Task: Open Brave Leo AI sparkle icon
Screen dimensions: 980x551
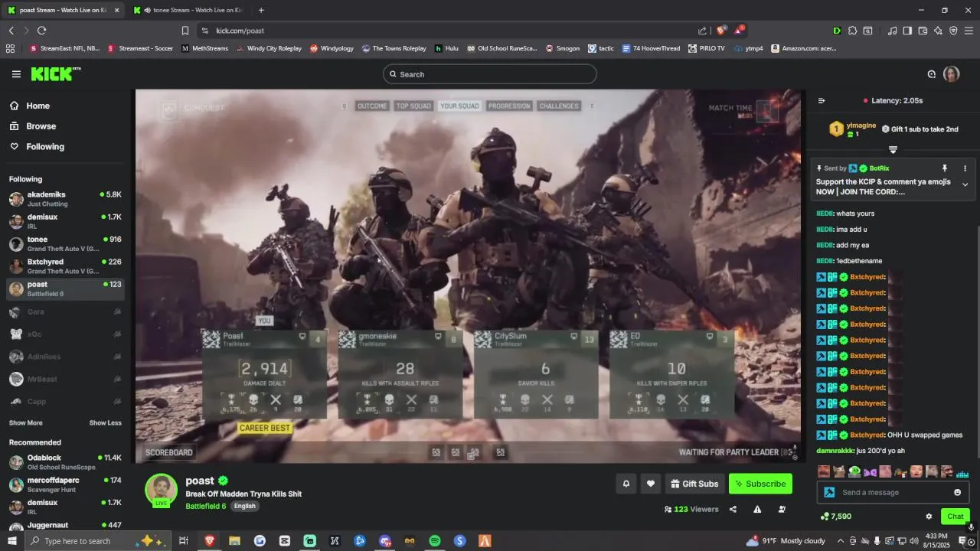Action: (938, 31)
